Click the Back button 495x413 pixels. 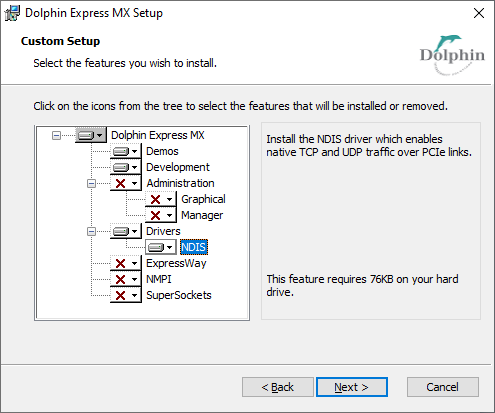tap(278, 387)
